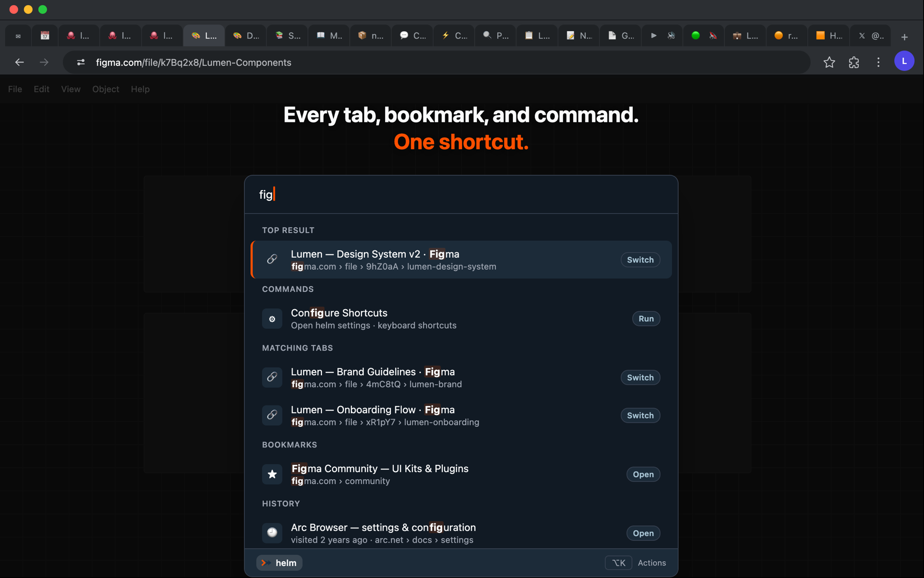Open the Arc Browser history entry
Image resolution: width=924 pixels, height=578 pixels.
coord(643,533)
